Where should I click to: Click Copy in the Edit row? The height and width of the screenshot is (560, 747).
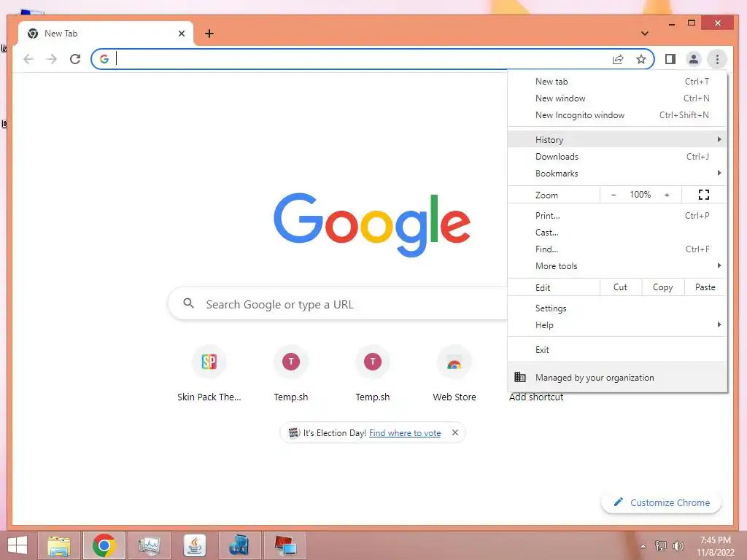(x=662, y=287)
